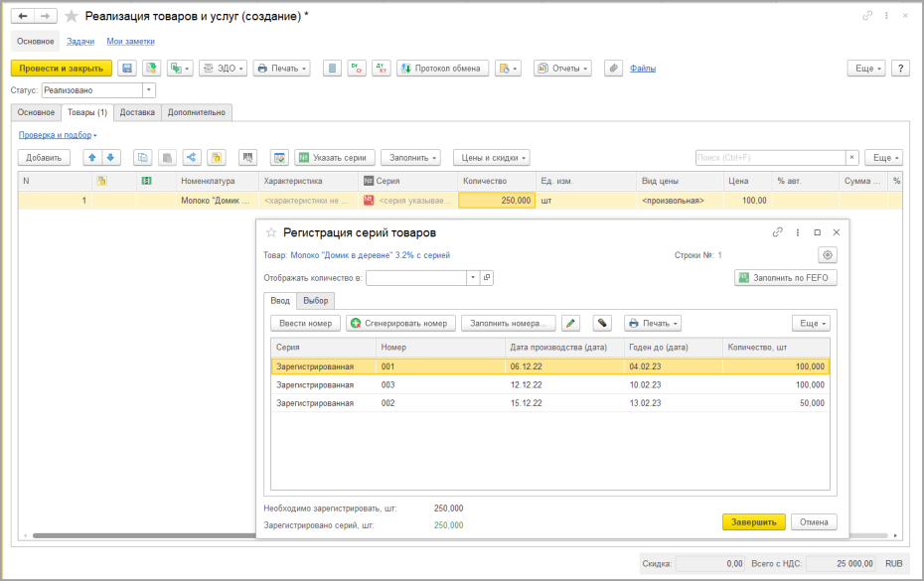Screen dimensions: 924x581
Task: Add document to favorites with the star
Action: coord(72,16)
